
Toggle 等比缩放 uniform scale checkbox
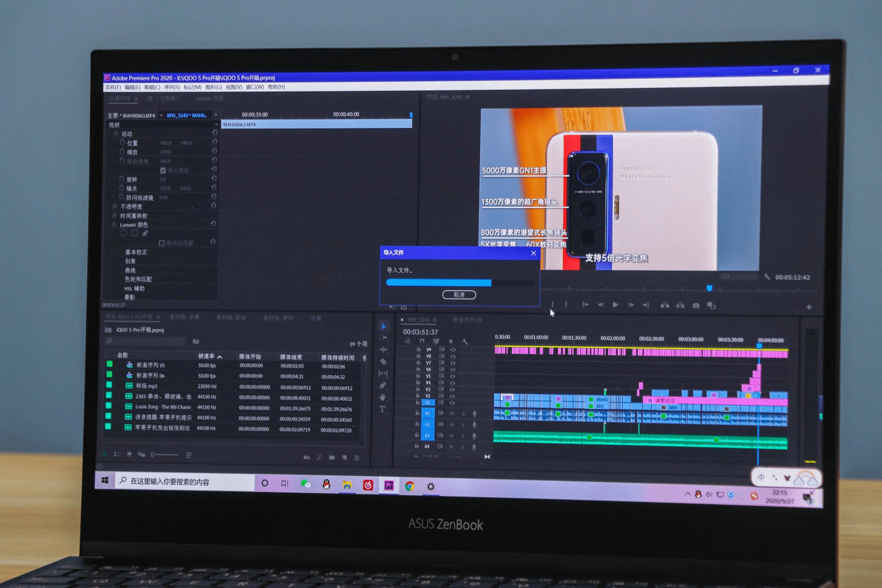coord(163,170)
